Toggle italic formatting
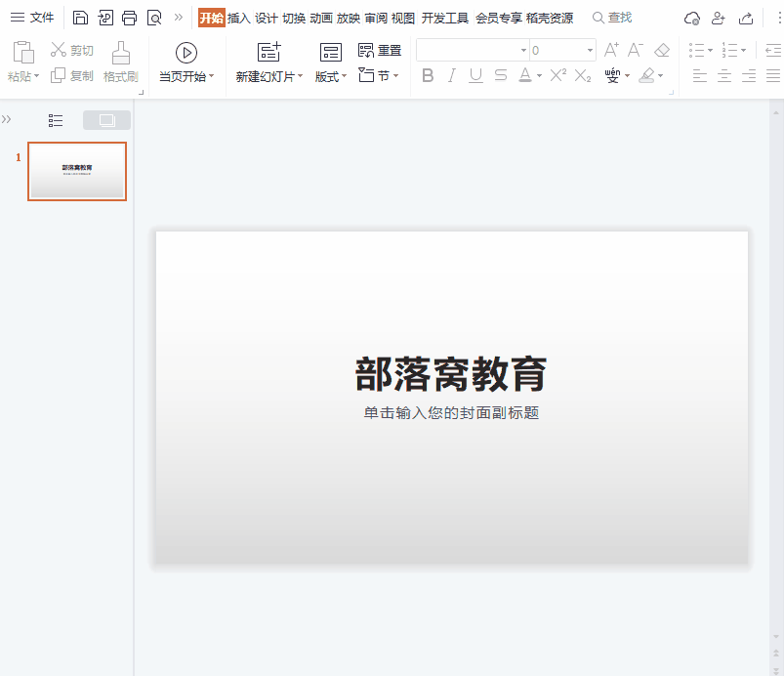Viewport: 784px width, 676px height. [450, 73]
